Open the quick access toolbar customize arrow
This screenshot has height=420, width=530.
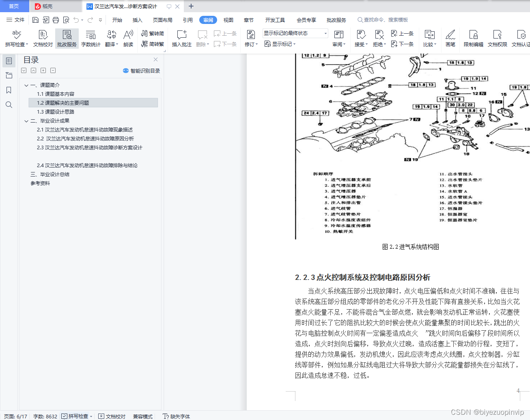click(x=100, y=20)
